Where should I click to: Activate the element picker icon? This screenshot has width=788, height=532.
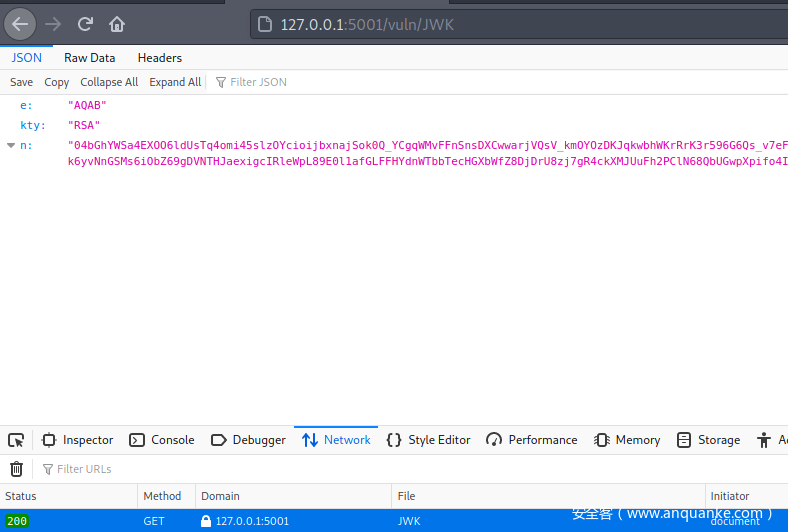16,441
